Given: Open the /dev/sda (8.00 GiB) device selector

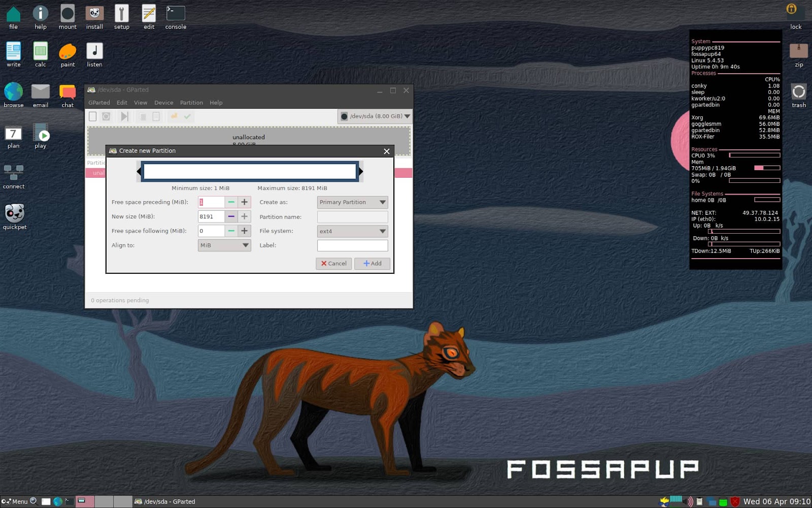Looking at the screenshot, I should [375, 116].
